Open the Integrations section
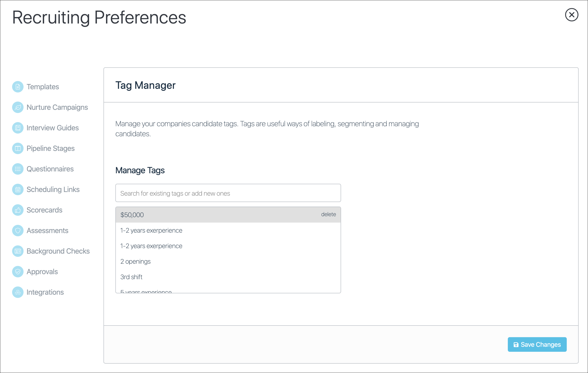Screen dimensions: 588x373 (45, 292)
